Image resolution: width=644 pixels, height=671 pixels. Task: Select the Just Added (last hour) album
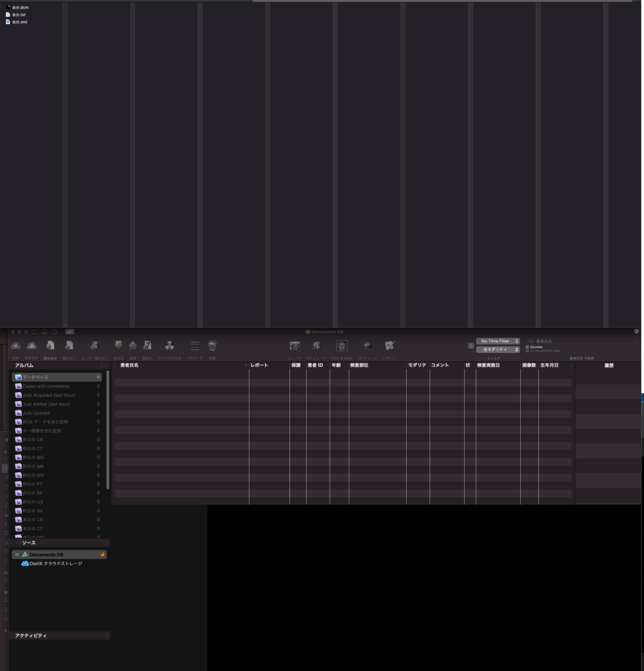tap(57, 404)
